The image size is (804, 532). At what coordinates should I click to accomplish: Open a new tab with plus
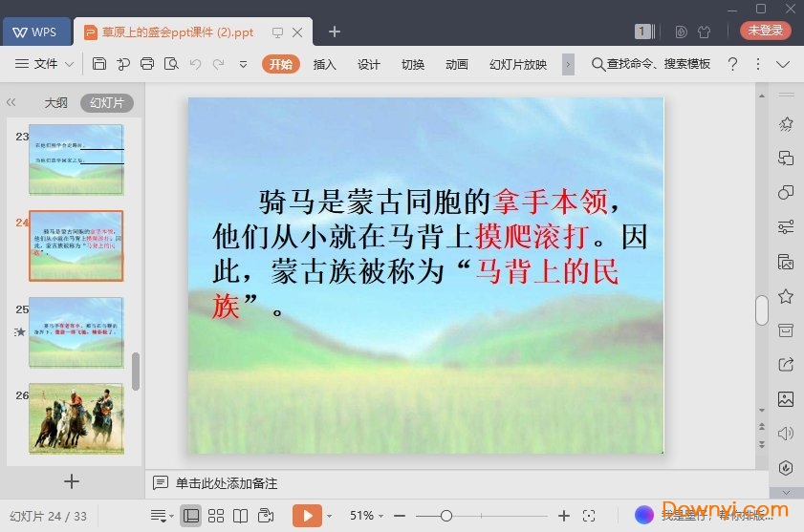pos(335,32)
